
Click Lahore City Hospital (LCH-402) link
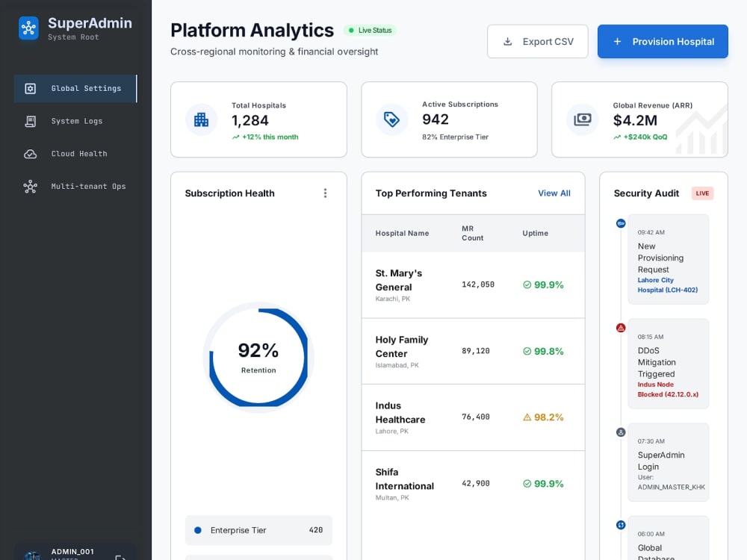[667, 285]
